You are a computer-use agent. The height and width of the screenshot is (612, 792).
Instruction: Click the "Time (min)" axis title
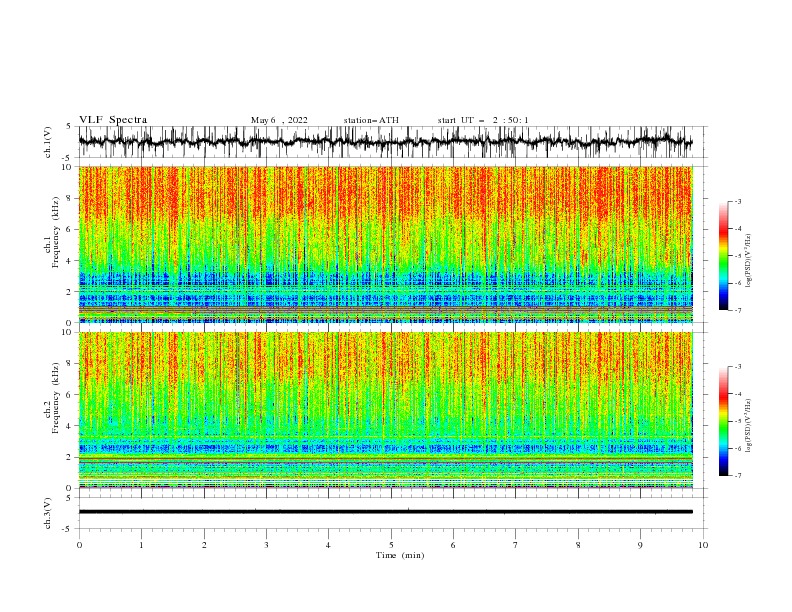[x=400, y=555]
